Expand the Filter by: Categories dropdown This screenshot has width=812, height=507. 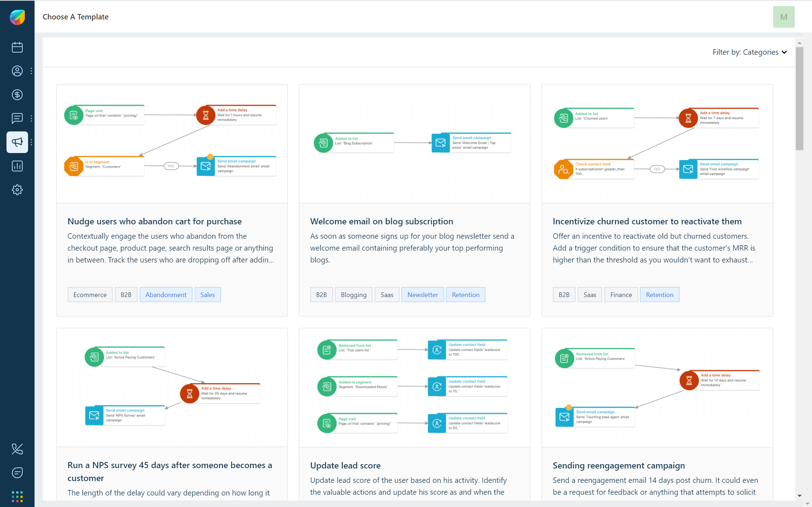pyautogui.click(x=750, y=52)
